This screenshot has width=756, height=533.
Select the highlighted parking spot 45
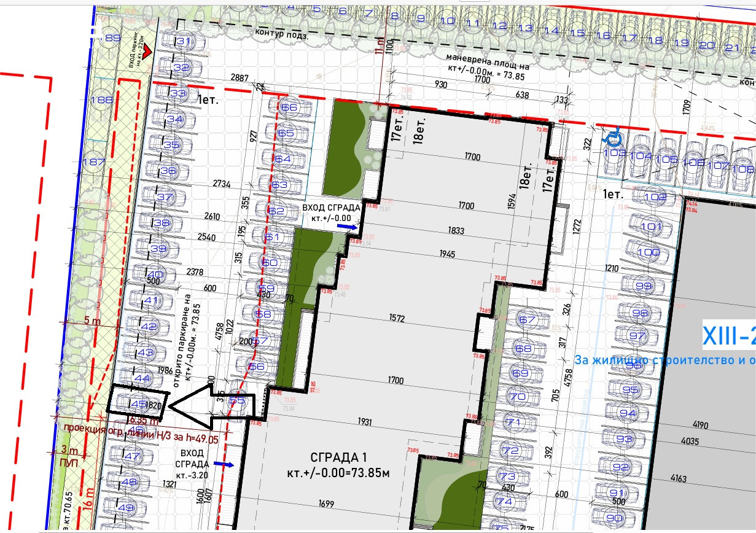138,403
